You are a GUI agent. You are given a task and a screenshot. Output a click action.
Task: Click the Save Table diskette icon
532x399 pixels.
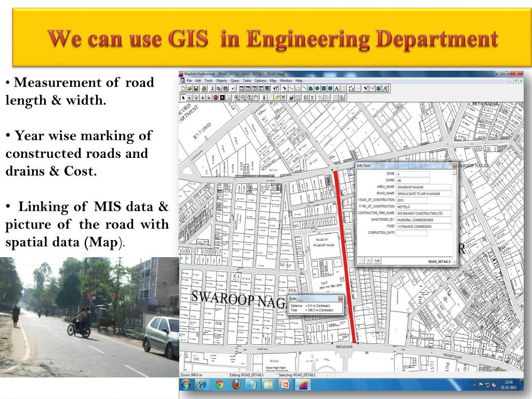[196, 88]
